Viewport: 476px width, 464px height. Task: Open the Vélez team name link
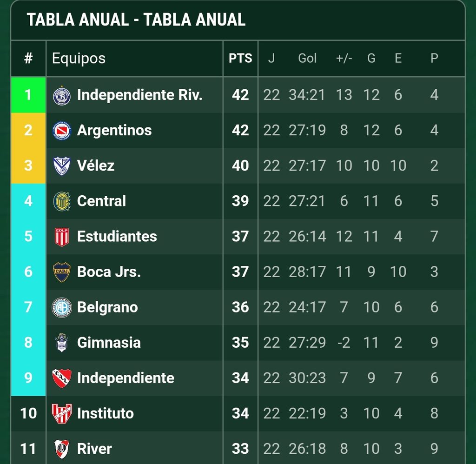pos(96,166)
